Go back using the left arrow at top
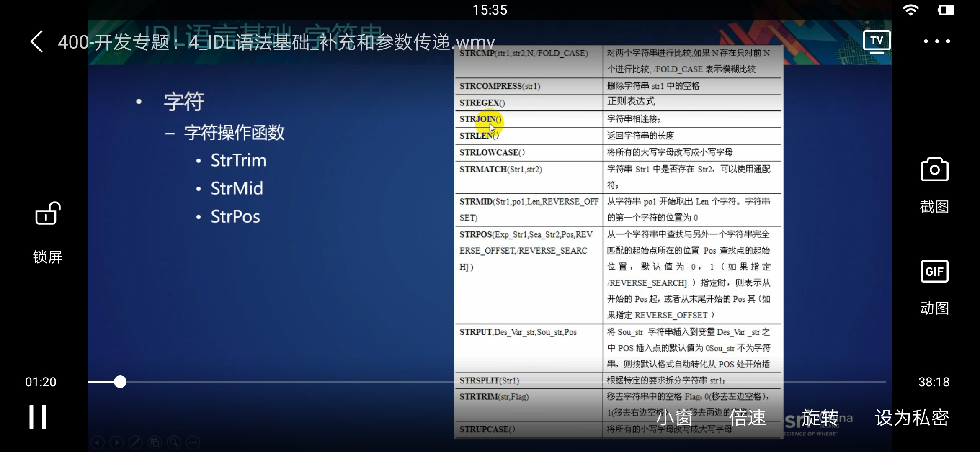The image size is (980, 452). [x=36, y=41]
